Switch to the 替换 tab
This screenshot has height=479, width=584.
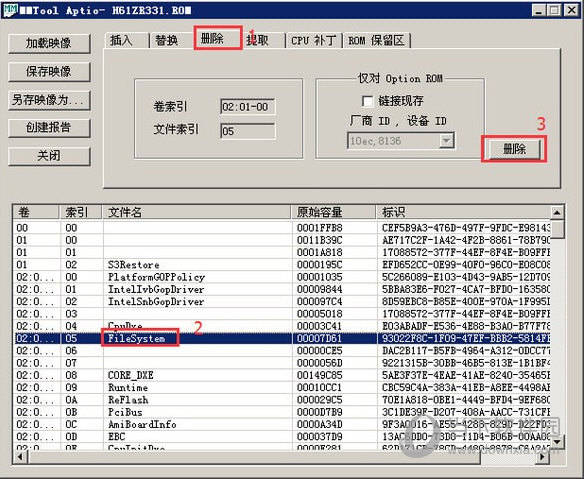pyautogui.click(x=171, y=40)
